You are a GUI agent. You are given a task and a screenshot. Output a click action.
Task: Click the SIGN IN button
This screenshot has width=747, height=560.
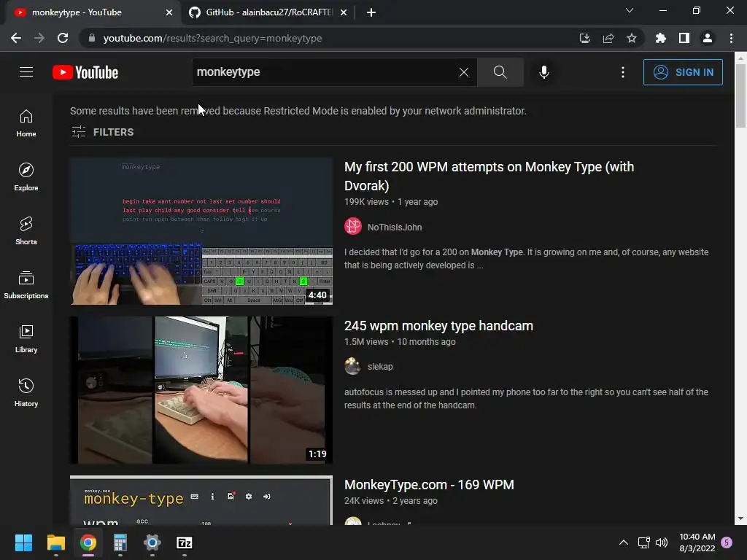683,72
